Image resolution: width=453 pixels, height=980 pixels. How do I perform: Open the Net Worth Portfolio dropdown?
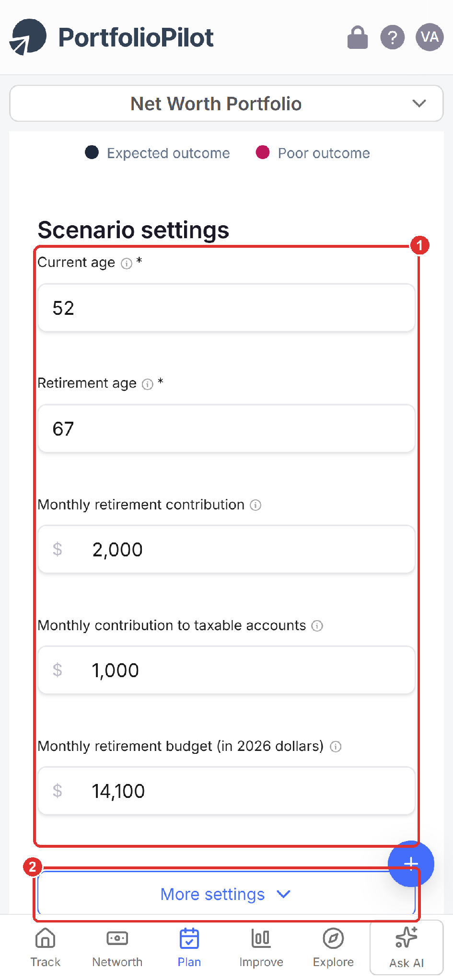226,104
